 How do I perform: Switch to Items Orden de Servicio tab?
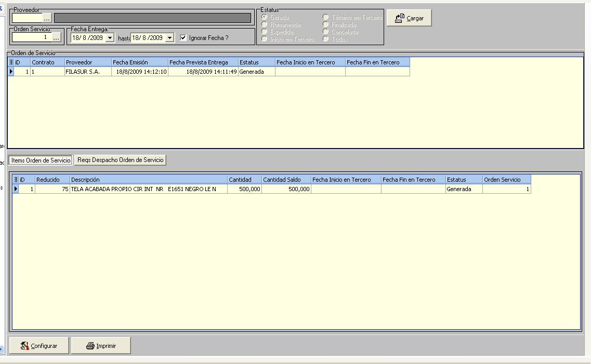(41, 160)
